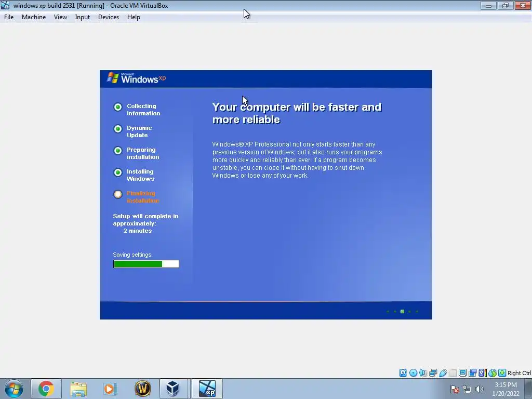Click the Saving settings progress bar
This screenshot has width=532, height=399.
(146, 264)
